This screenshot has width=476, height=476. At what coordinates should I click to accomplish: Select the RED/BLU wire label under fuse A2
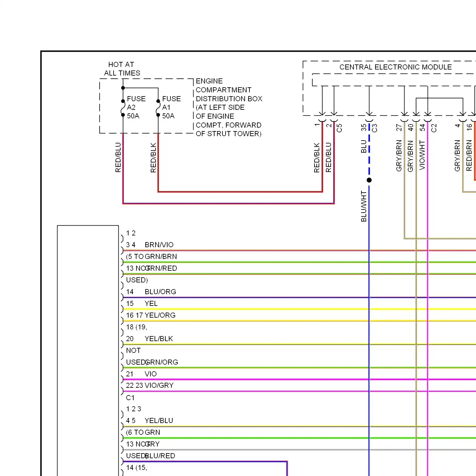tap(118, 157)
